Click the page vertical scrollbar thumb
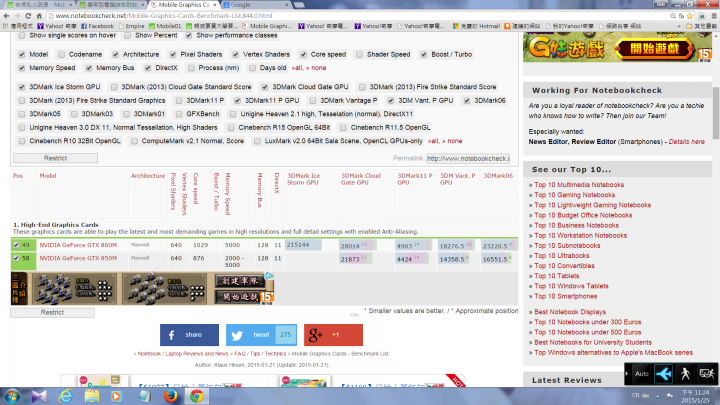The image size is (720, 405). (716, 112)
